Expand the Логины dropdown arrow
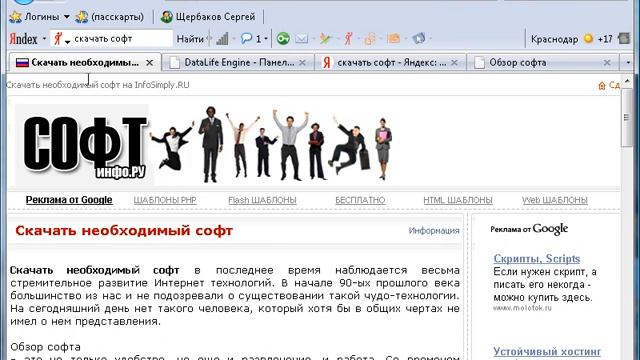Viewport: 640px width, 360px height. pos(67,17)
